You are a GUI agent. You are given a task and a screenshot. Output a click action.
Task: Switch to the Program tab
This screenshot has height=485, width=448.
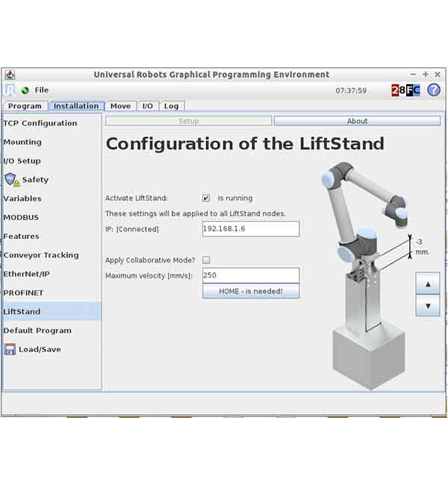25,106
